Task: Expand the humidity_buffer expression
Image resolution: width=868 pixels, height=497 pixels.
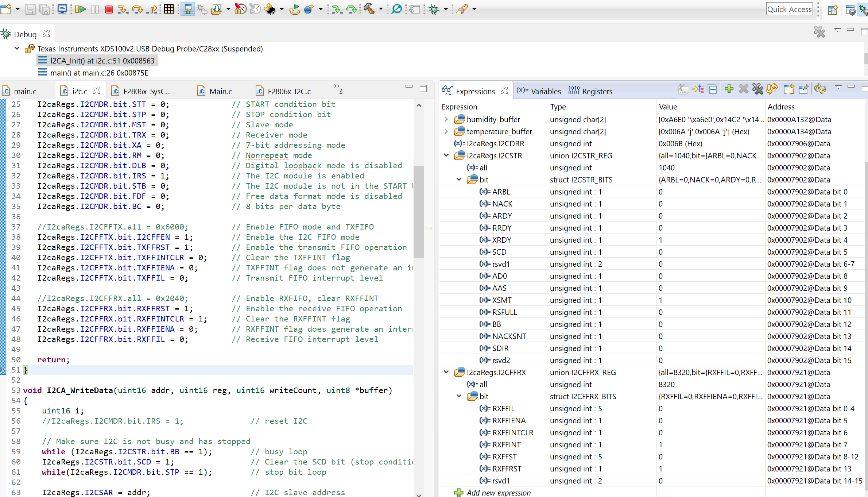Action: tap(446, 119)
